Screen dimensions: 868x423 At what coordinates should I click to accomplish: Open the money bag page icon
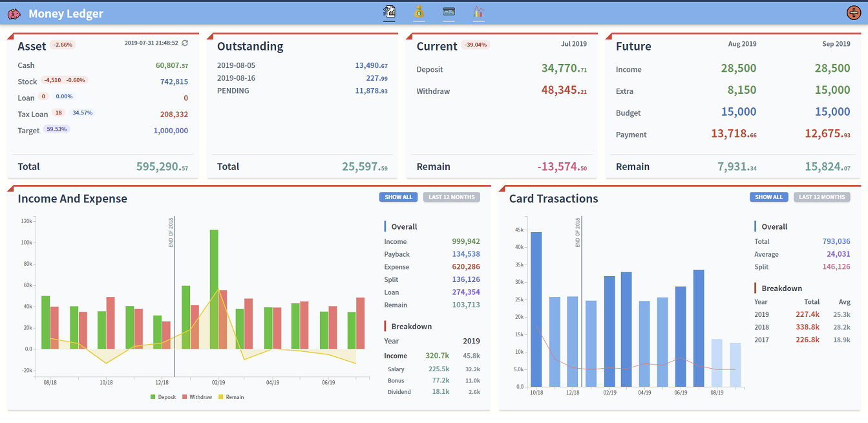pyautogui.click(x=419, y=12)
